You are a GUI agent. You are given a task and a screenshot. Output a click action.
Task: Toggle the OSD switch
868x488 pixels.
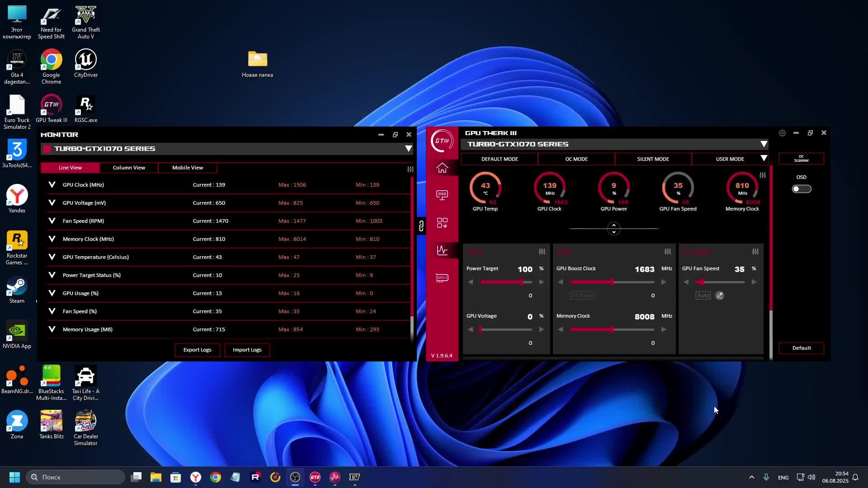[801, 189]
